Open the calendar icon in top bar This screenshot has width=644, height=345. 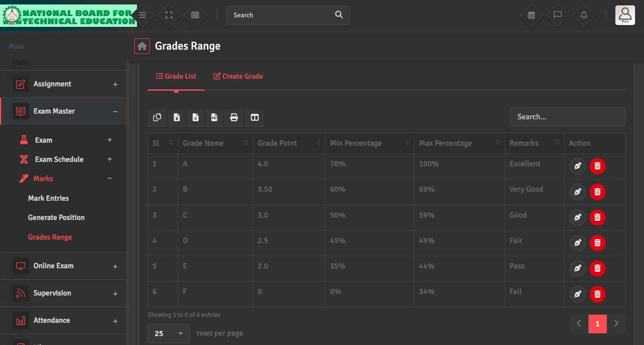(531, 15)
